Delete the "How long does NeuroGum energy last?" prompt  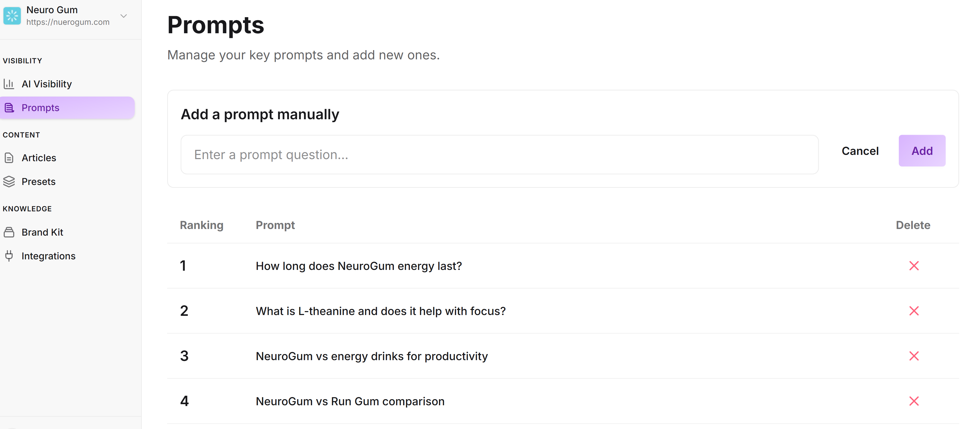[914, 266]
